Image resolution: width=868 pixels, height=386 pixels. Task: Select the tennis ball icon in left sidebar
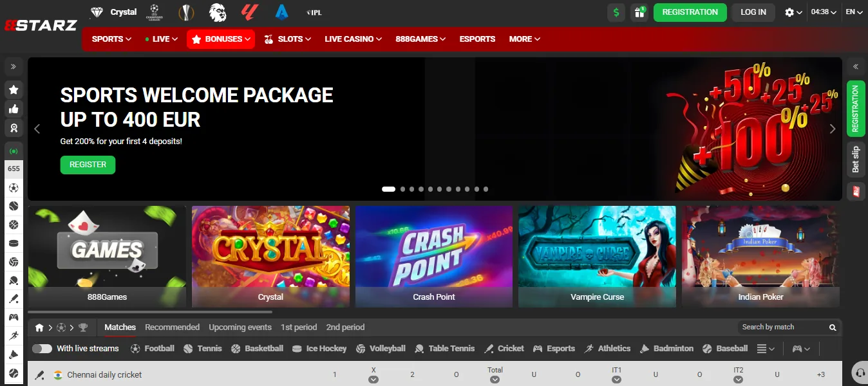click(14, 207)
